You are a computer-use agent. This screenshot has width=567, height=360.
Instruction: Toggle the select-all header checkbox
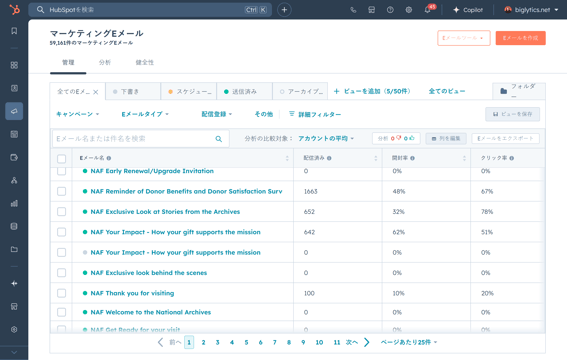(x=61, y=158)
